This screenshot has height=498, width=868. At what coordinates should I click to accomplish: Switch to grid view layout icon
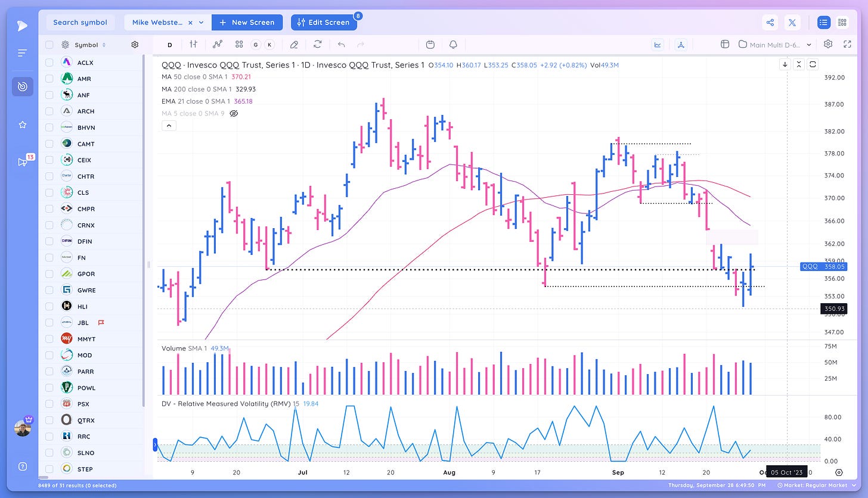842,23
